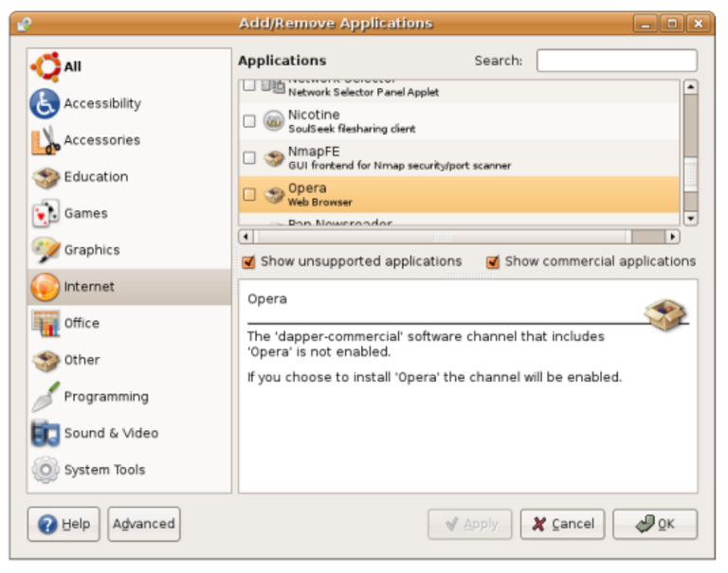Click the Graphics paintbrush icon
Image resolution: width=728 pixels, height=573 pixels.
coord(45,250)
